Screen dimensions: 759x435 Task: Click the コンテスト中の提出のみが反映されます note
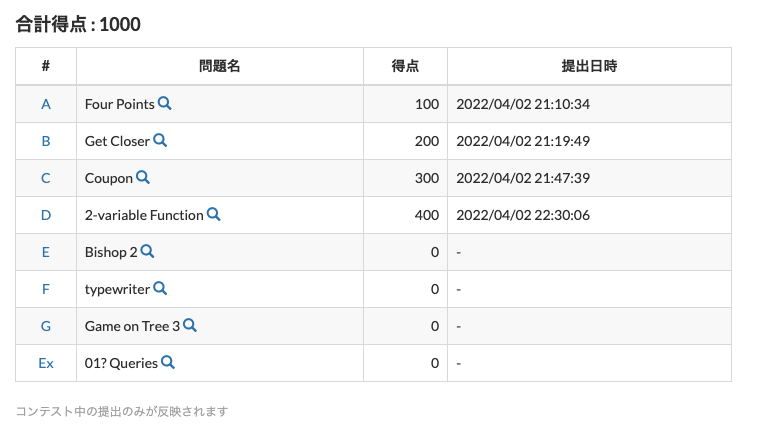(121, 411)
